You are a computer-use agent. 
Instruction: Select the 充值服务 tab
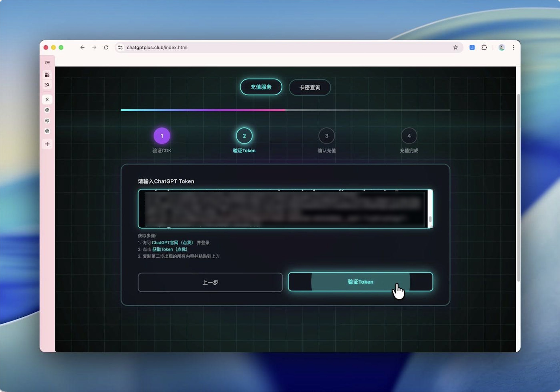[261, 87]
